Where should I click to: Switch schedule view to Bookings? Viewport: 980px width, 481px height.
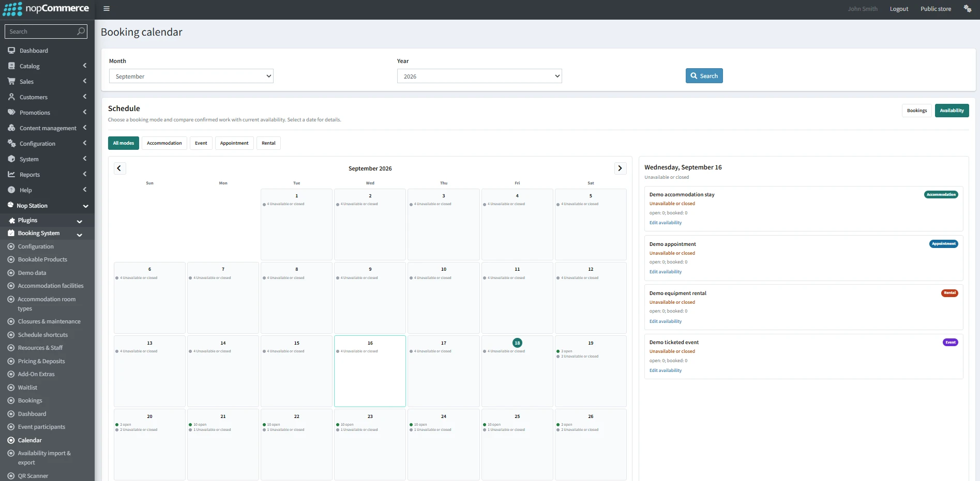click(x=917, y=111)
